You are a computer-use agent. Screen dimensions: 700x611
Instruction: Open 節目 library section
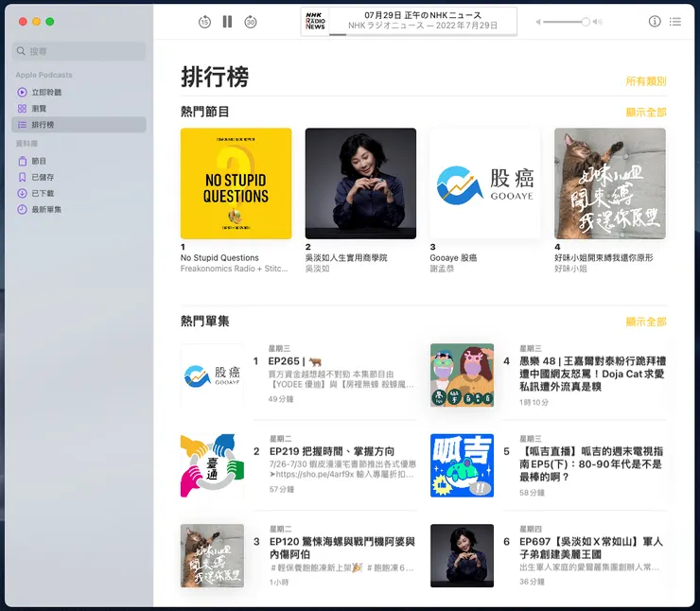point(79,161)
